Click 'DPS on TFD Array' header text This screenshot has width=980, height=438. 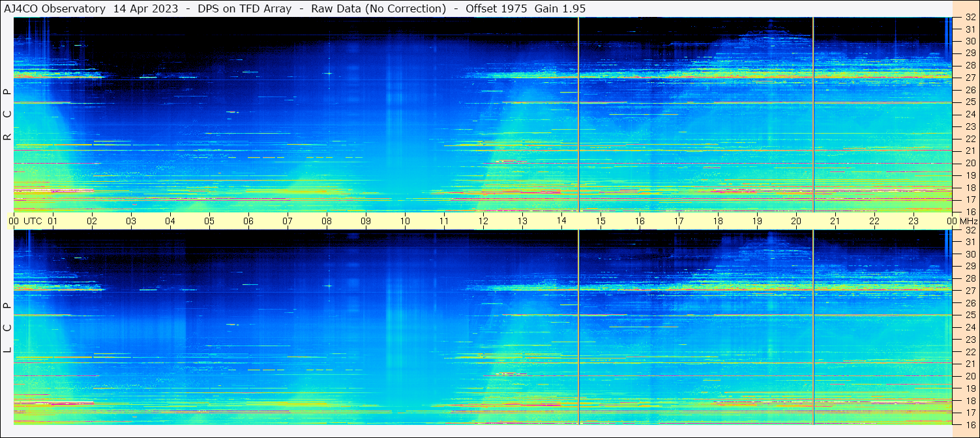point(245,8)
